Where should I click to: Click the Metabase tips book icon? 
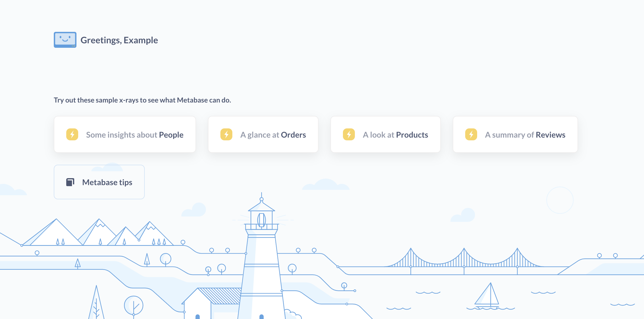[x=70, y=182]
